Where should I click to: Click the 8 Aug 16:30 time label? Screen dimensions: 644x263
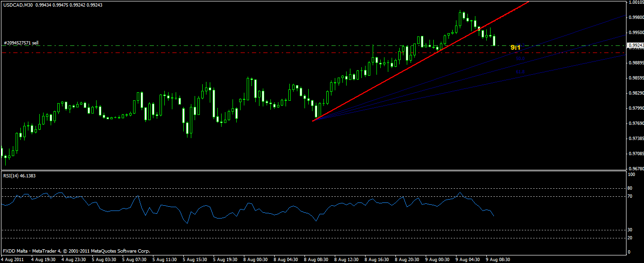(x=377, y=259)
